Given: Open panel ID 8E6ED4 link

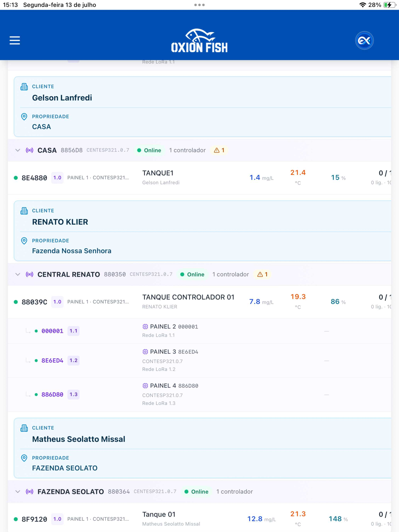Looking at the screenshot, I should click(52, 361).
